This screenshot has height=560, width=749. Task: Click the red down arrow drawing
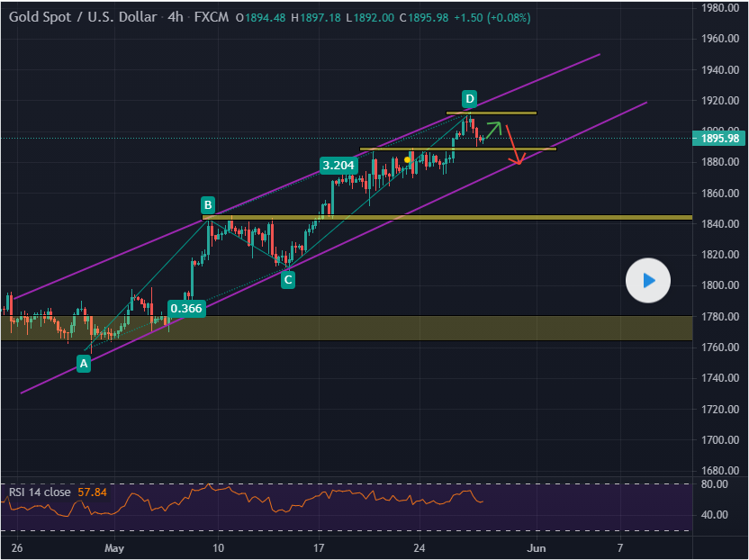(x=513, y=146)
